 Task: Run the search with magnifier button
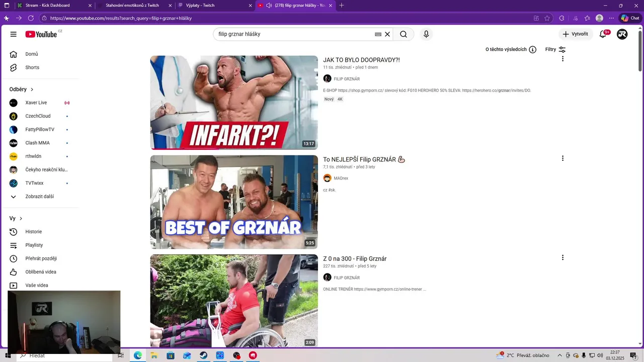click(x=404, y=34)
